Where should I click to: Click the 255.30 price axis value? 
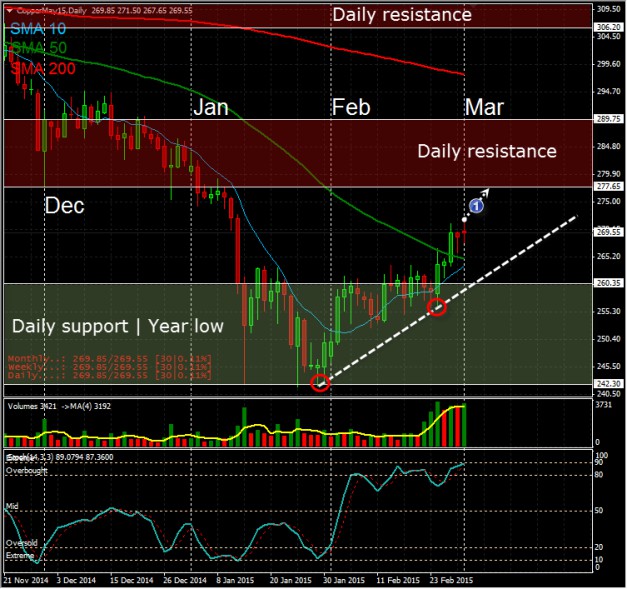pos(609,311)
